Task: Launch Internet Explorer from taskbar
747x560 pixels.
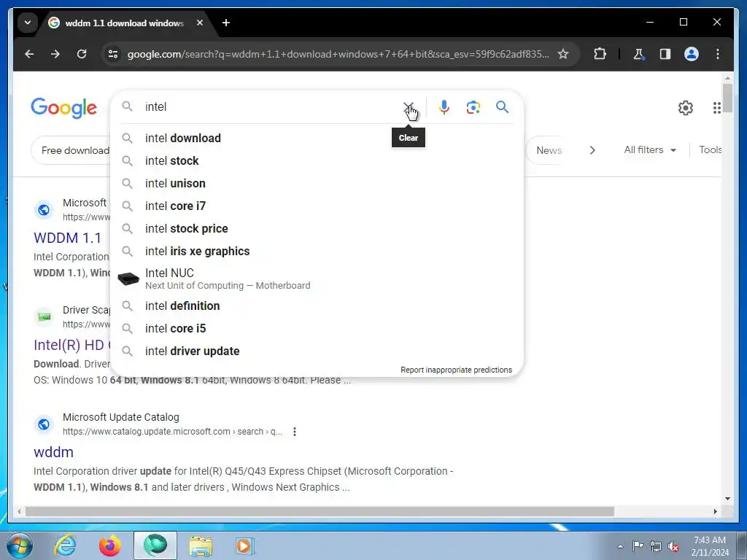Action: point(65,545)
